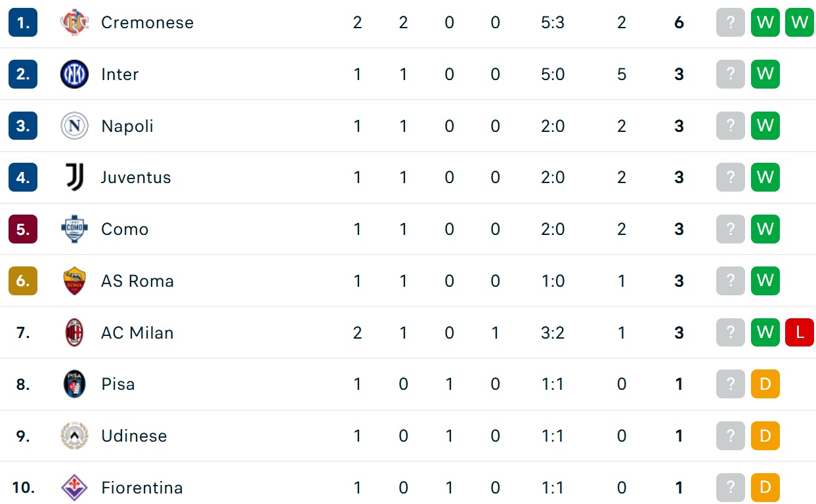Click Pisa's orange D draw badge
This screenshot has height=504, width=816.
point(765,384)
